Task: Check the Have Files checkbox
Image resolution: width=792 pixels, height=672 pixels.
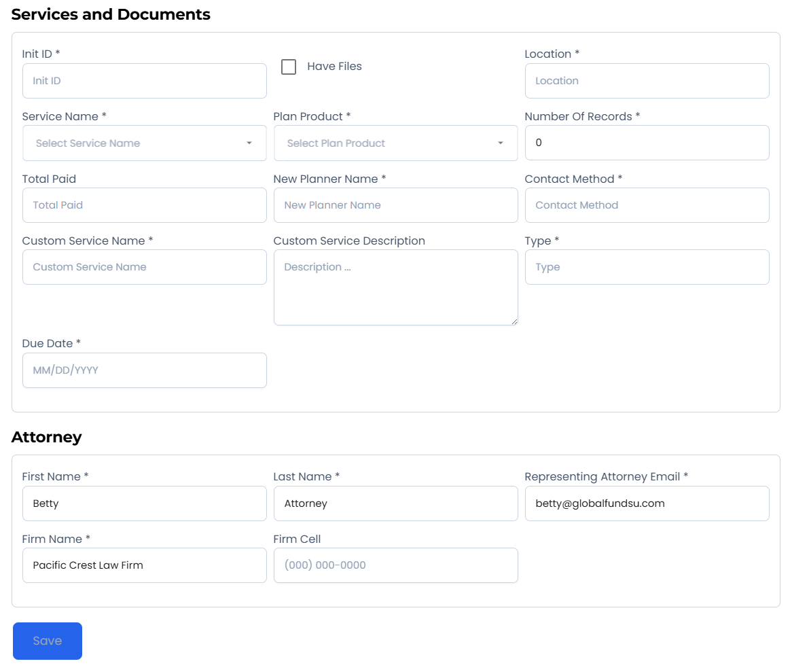Action: (289, 67)
